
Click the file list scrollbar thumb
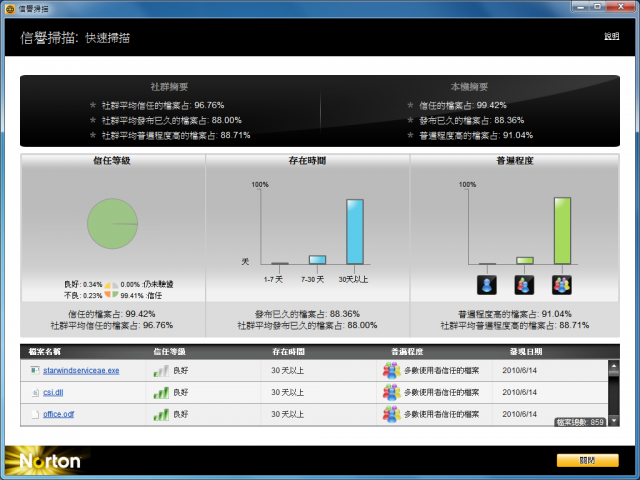613,373
